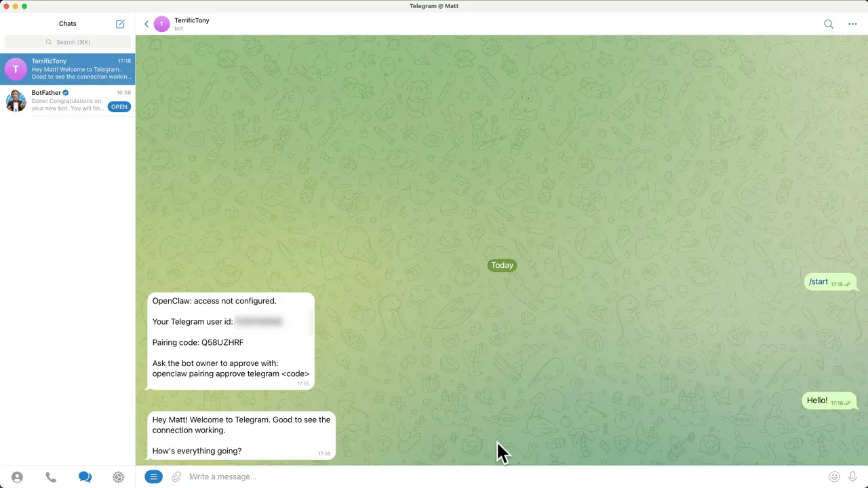Screen dimensions: 868x488
Task: Click the bot label under TerrificTony
Action: click(179, 28)
